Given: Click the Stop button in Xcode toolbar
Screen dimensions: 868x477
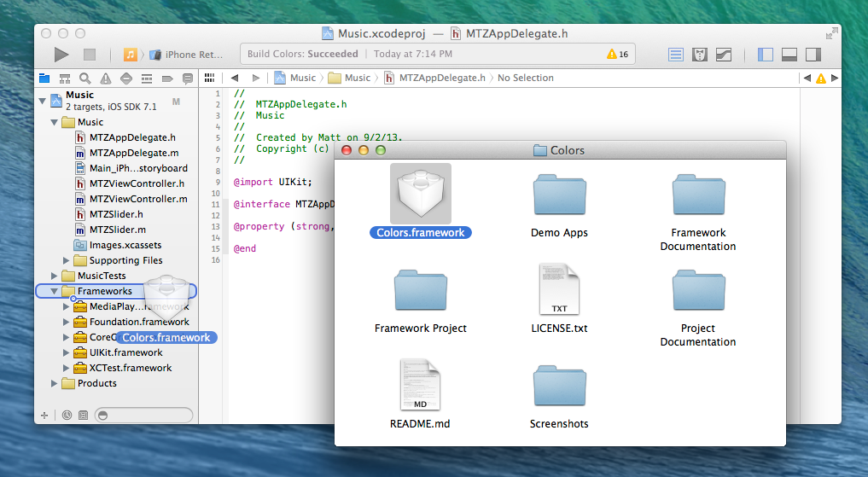Looking at the screenshot, I should (89, 55).
